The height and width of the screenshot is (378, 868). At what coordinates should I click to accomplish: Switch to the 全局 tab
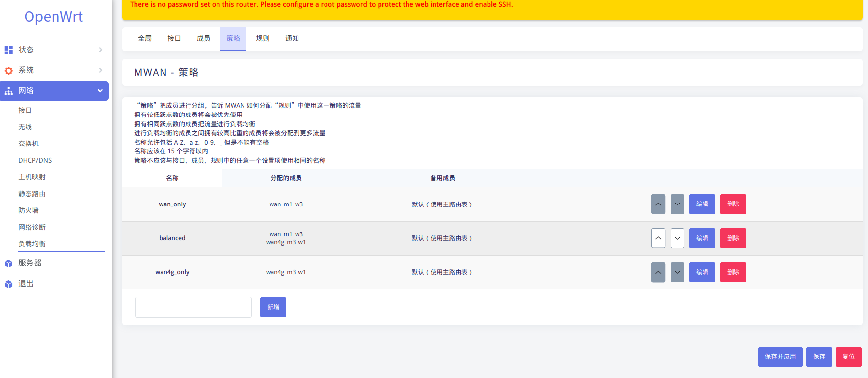point(145,38)
